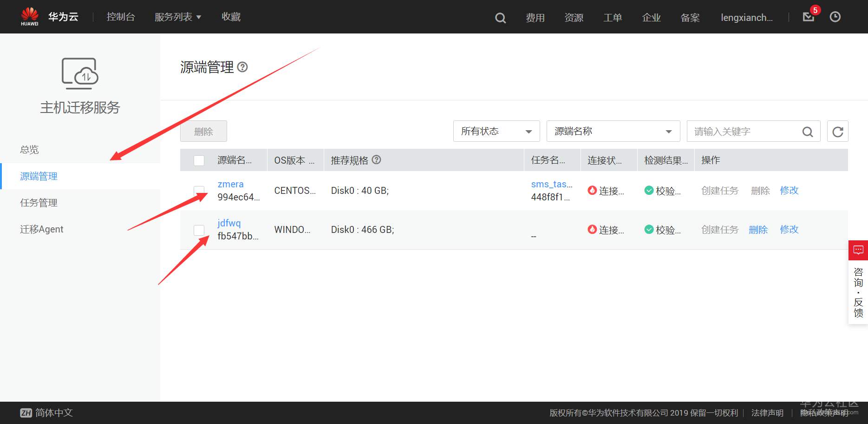
Task: Open help icon next to 源端管理 title
Action: pos(242,67)
